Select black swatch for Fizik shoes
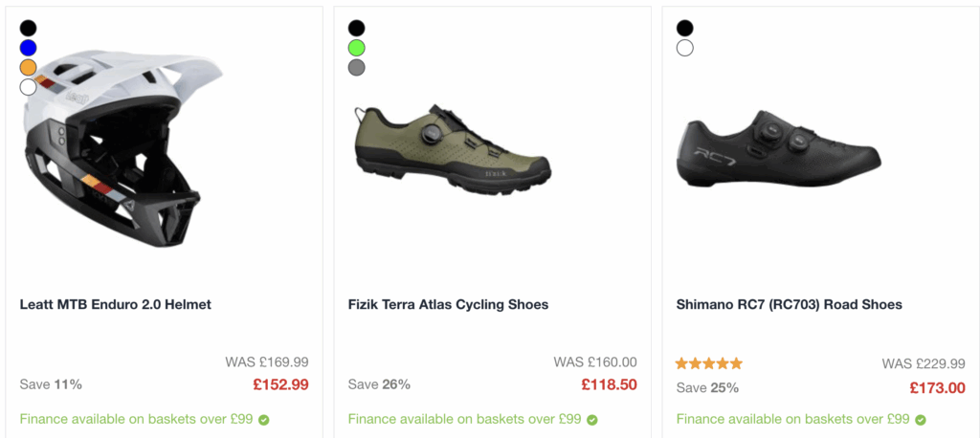Viewport: 980px width, 438px height. pyautogui.click(x=356, y=29)
